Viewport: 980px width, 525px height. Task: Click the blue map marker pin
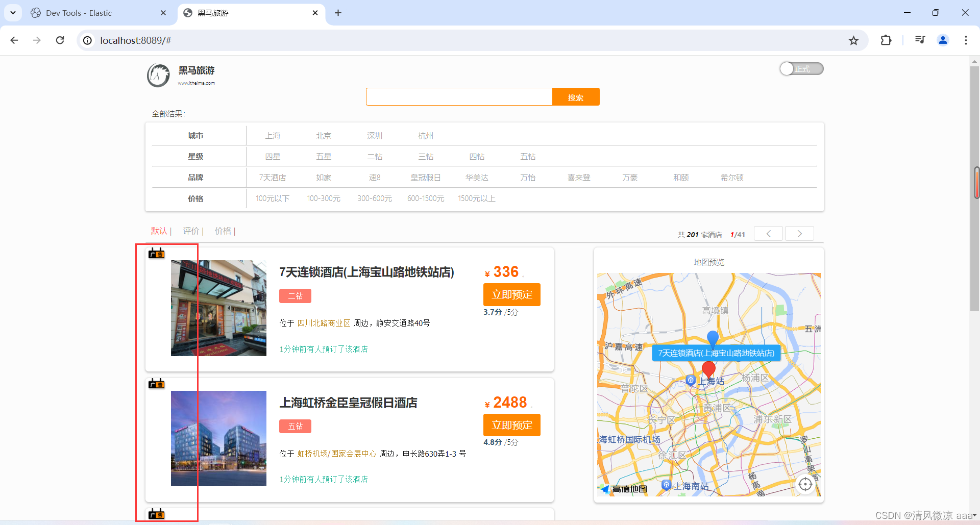pyautogui.click(x=713, y=338)
